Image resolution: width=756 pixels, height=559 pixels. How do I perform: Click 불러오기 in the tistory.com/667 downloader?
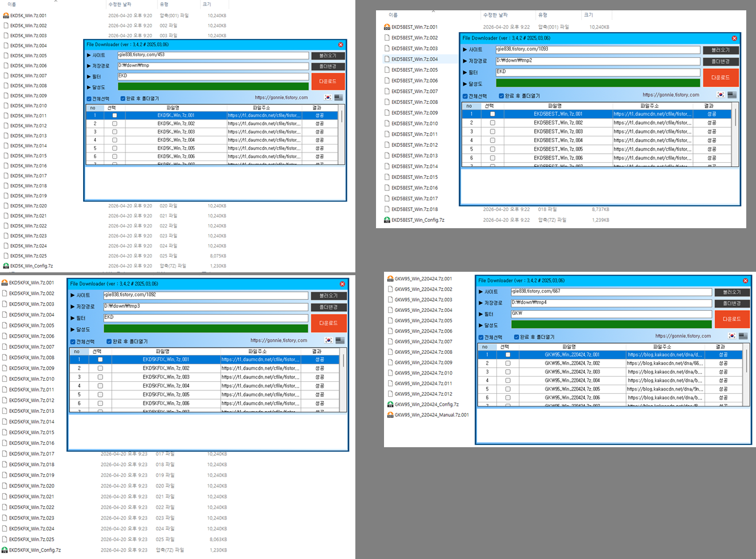(x=732, y=292)
